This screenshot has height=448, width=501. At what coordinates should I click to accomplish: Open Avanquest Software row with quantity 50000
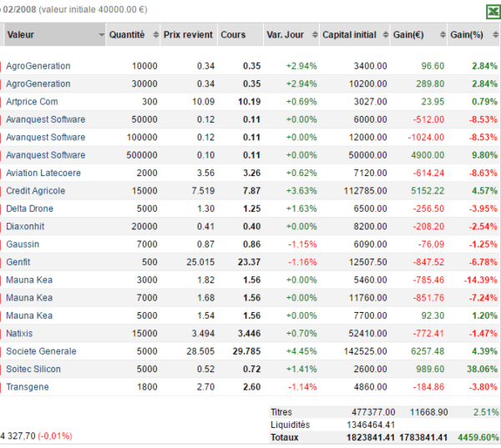(x=46, y=120)
